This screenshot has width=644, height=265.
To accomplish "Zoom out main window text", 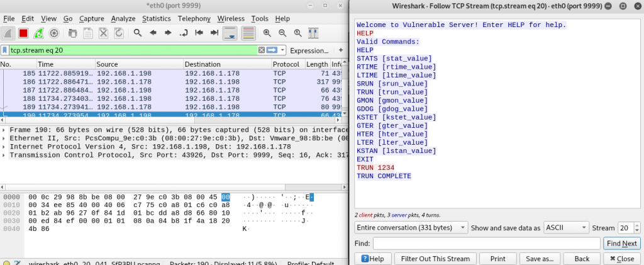I will pyautogui.click(x=282, y=33).
